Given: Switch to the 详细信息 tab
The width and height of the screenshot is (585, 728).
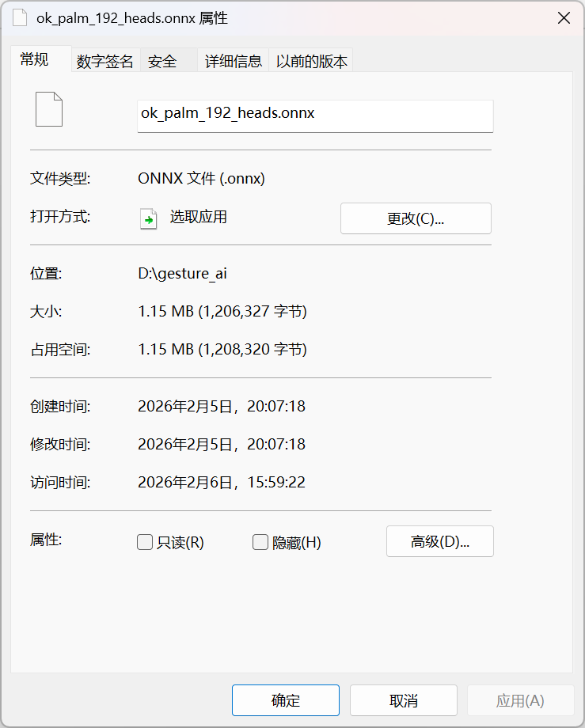Looking at the screenshot, I should coord(233,61).
